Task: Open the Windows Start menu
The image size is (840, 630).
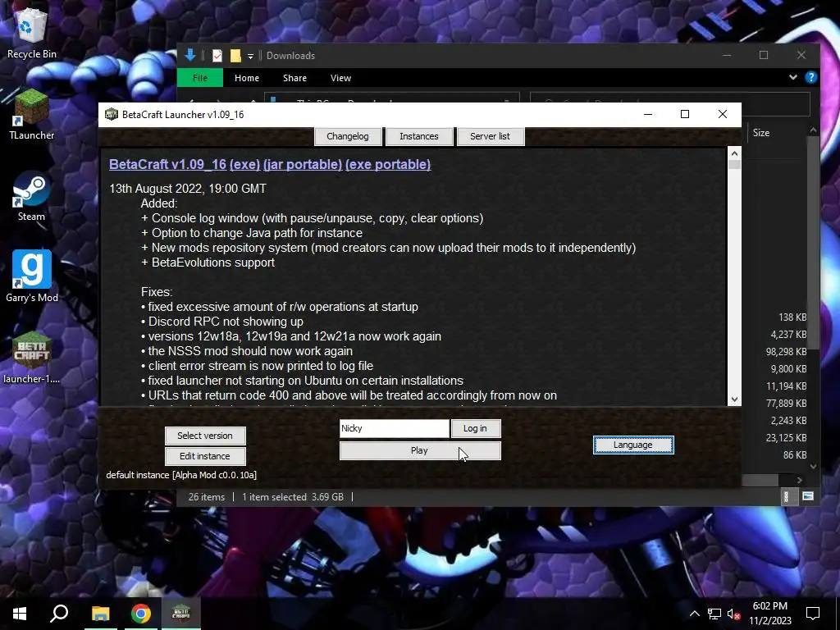Action: click(x=20, y=614)
